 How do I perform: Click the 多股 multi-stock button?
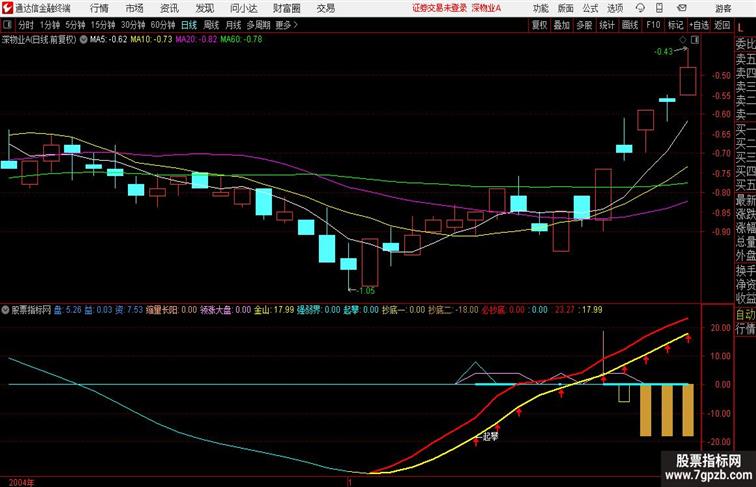(x=584, y=25)
